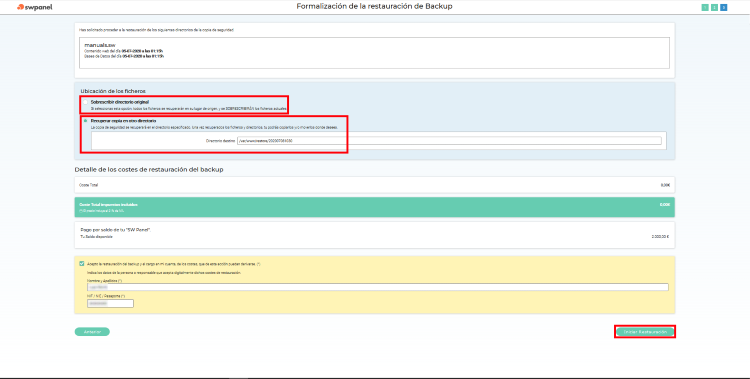Click the 'Nombre y Apellidos' input field
The height and width of the screenshot is (379, 750).
click(x=377, y=287)
